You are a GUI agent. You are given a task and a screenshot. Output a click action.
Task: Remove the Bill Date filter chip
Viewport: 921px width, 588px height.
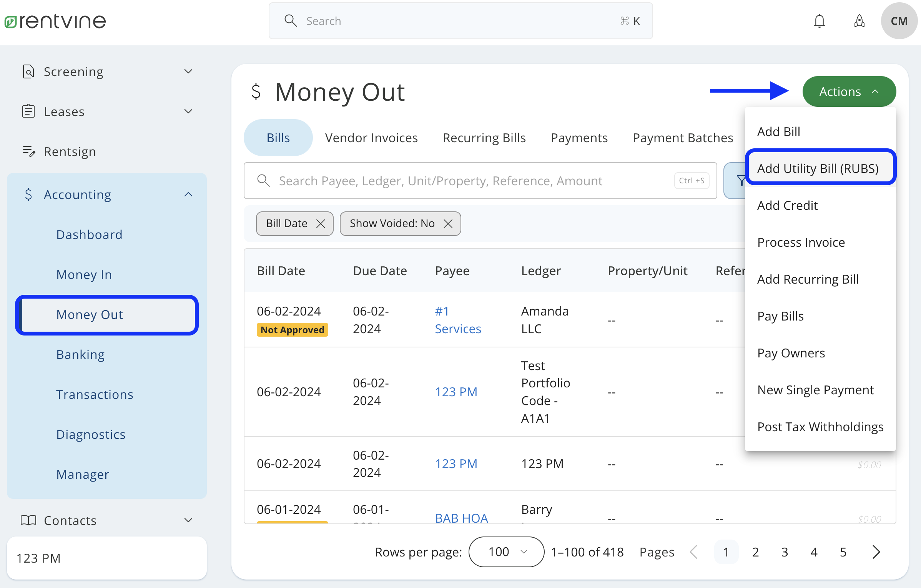click(x=321, y=223)
